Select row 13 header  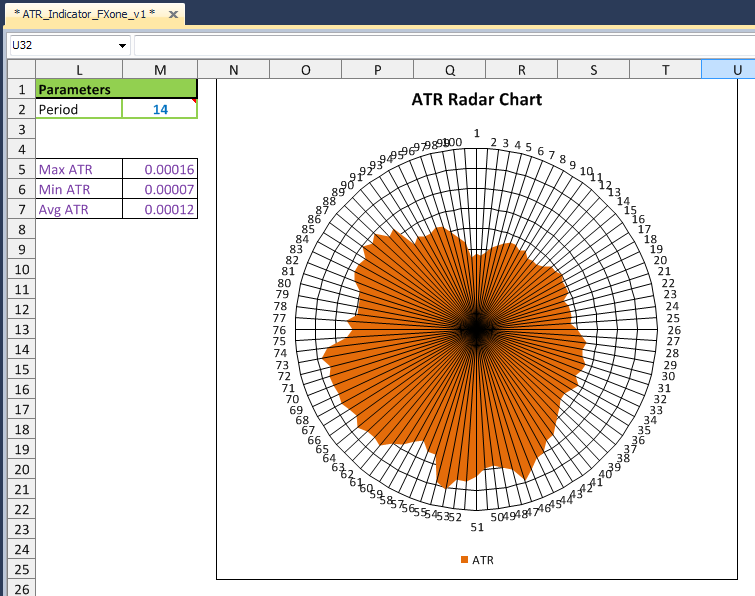click(x=20, y=329)
